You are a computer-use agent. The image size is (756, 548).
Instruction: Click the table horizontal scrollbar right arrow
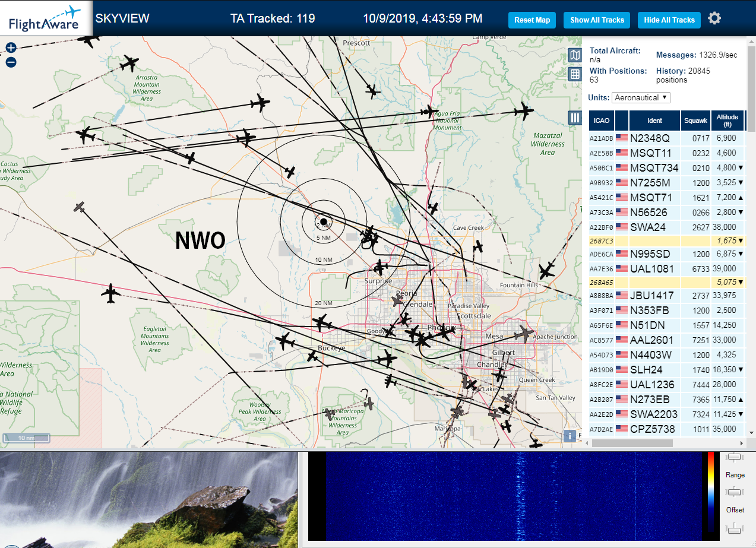point(741,443)
